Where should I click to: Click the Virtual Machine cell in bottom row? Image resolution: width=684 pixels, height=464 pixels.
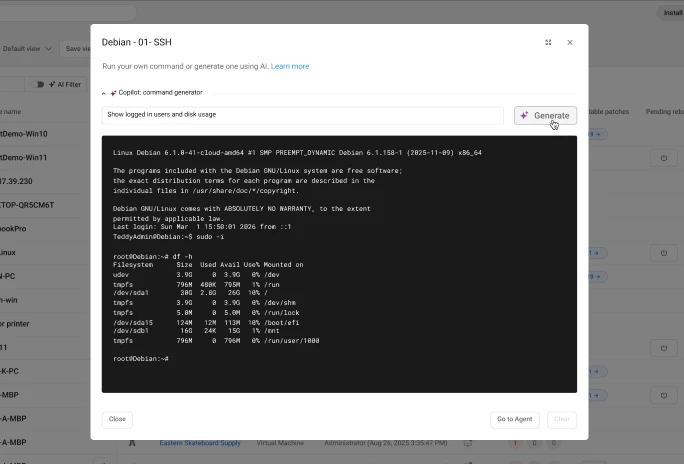[x=280, y=443]
